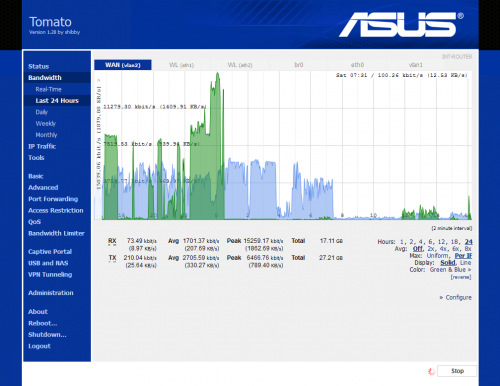Click the [reverse] color link
The height and width of the screenshot is (386, 500).
[461, 277]
